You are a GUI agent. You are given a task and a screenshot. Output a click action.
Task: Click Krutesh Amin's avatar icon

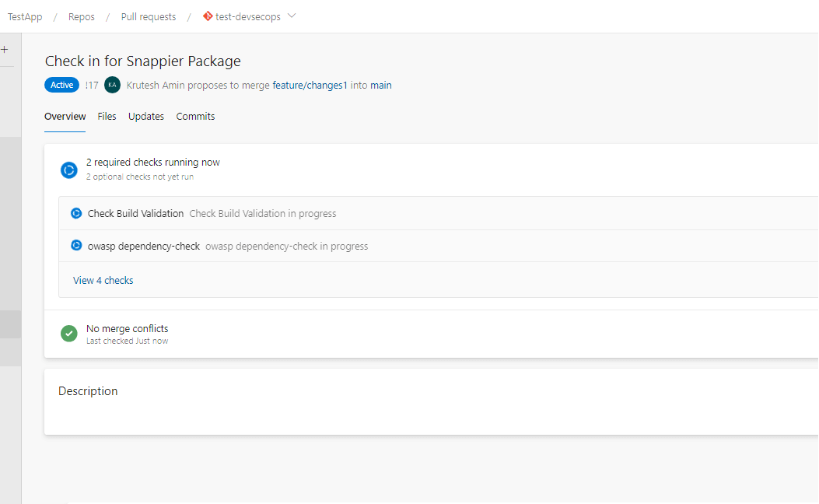[112, 85]
